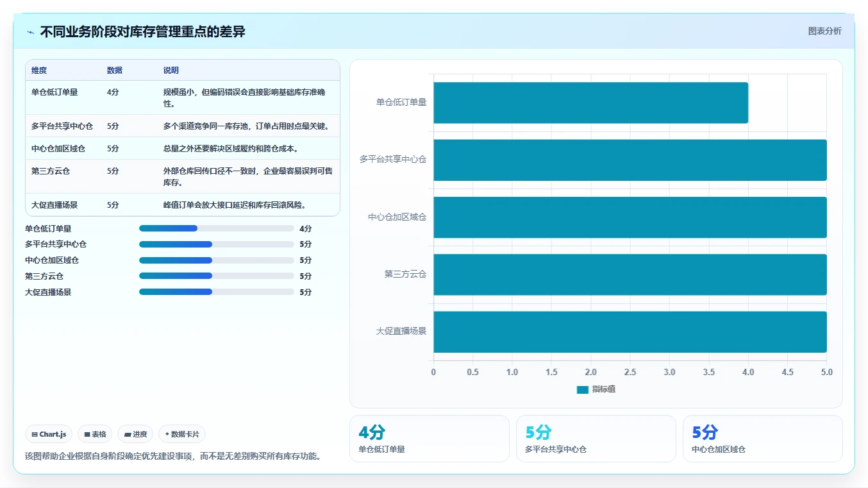Click the page title 不同业务阶段对库存管理重点的差异

(143, 32)
